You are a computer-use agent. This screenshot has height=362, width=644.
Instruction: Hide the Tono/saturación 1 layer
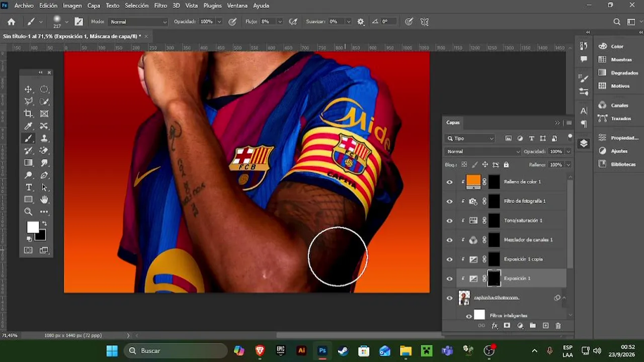tap(449, 221)
